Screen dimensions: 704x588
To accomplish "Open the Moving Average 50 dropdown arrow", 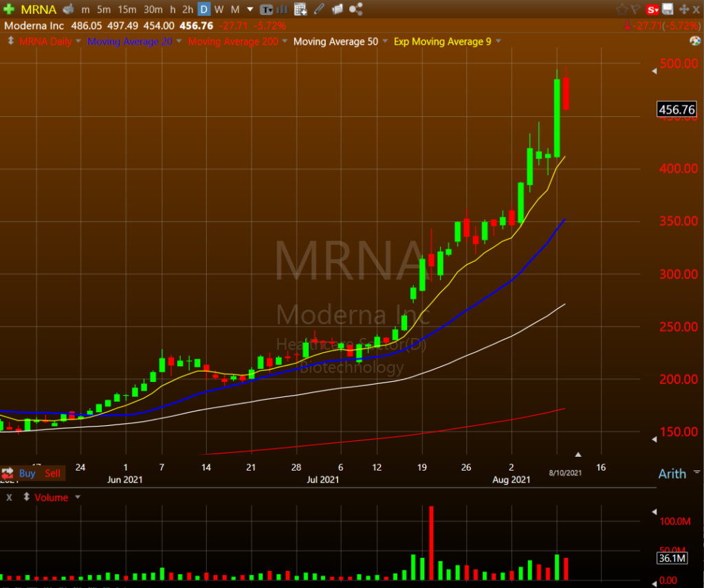I will pyautogui.click(x=385, y=41).
